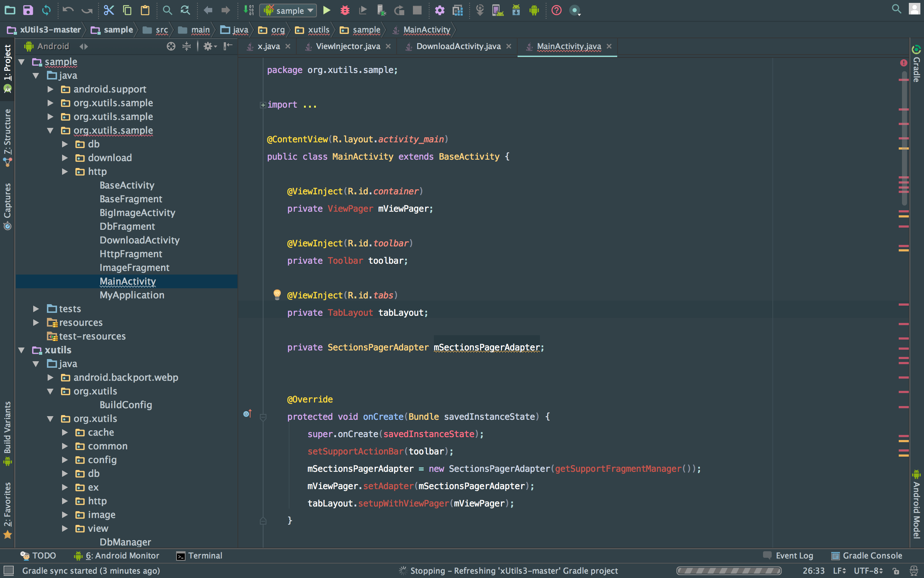
Task: Click the Paste clipboard icon
Action: pyautogui.click(x=145, y=10)
